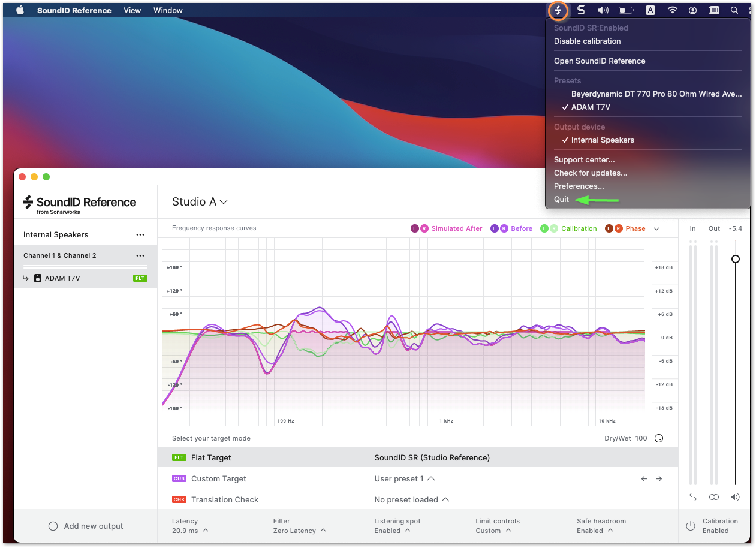This screenshot has width=756, height=548.
Task: Click the mono overlapping circles icon
Action: [713, 497]
